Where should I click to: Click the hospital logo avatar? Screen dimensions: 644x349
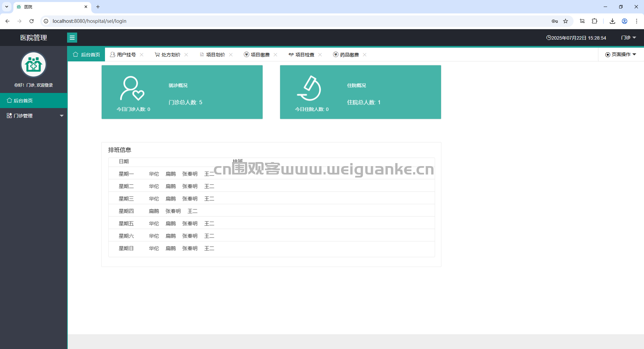point(34,64)
